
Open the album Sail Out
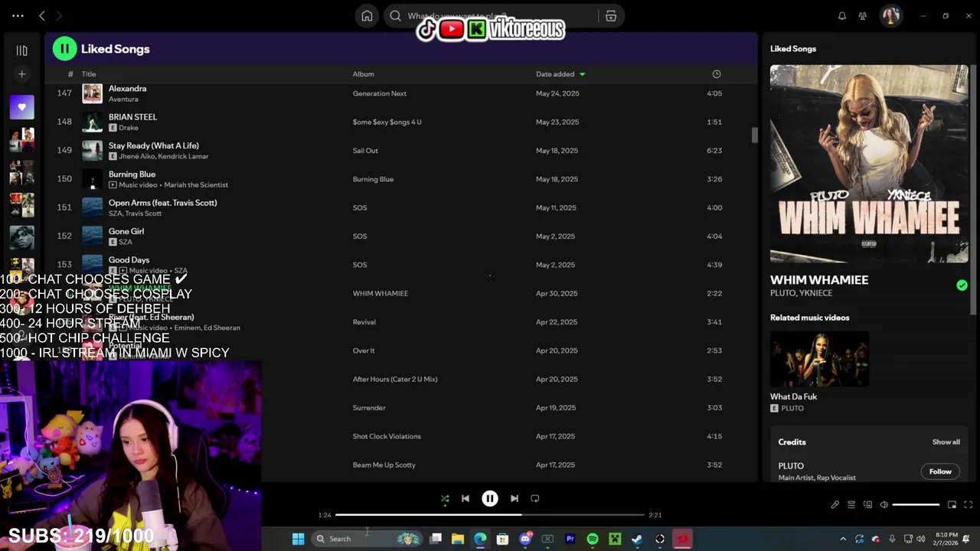pyautogui.click(x=365, y=151)
